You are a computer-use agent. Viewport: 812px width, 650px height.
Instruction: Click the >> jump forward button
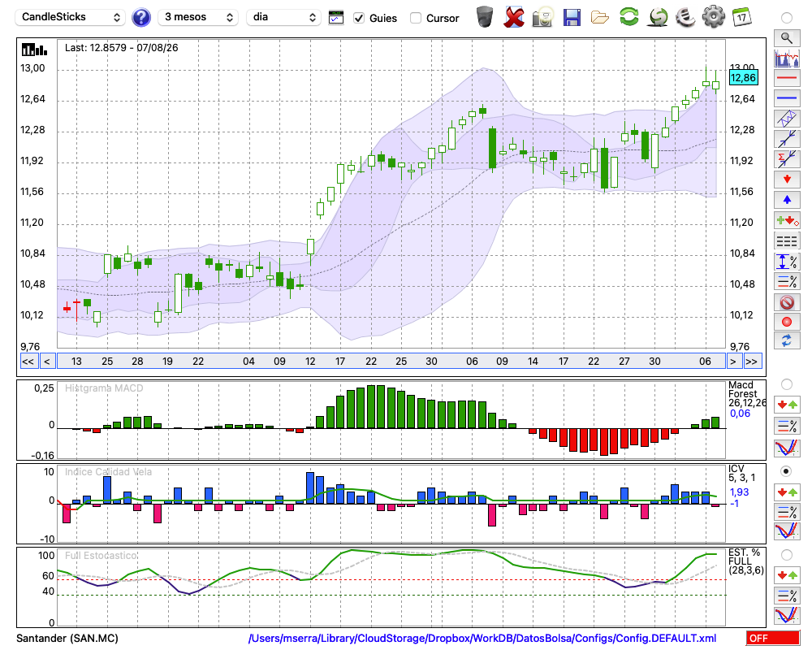tap(753, 362)
